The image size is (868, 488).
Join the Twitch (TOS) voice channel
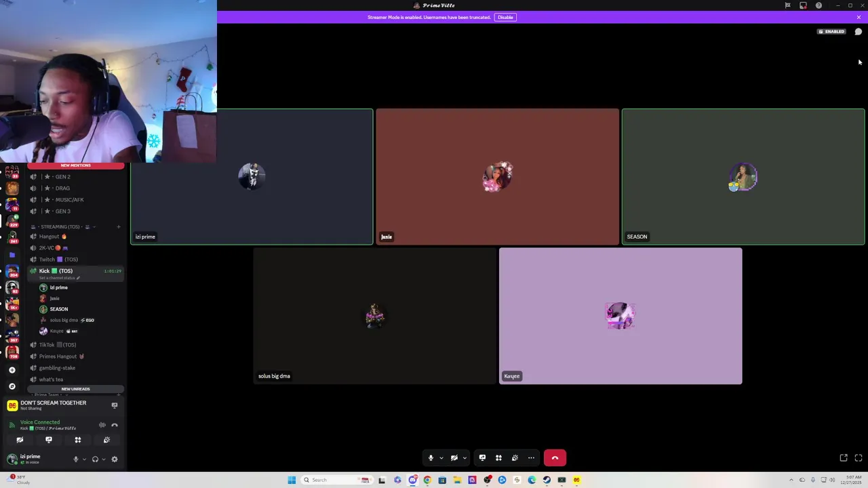coord(75,260)
